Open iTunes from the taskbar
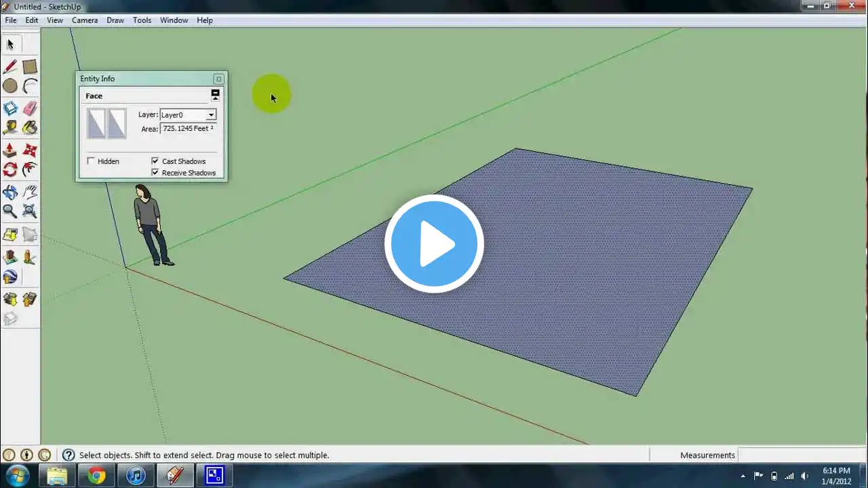The image size is (868, 488). pos(136,476)
